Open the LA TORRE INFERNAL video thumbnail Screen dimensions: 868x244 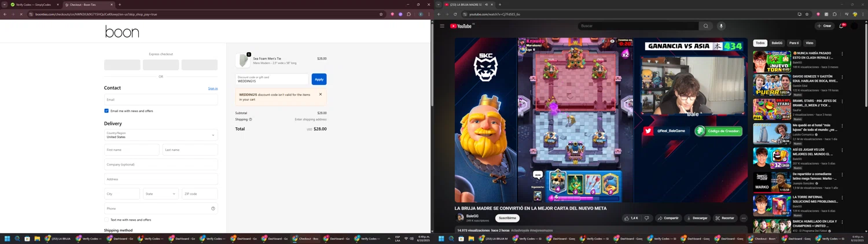[x=772, y=206]
